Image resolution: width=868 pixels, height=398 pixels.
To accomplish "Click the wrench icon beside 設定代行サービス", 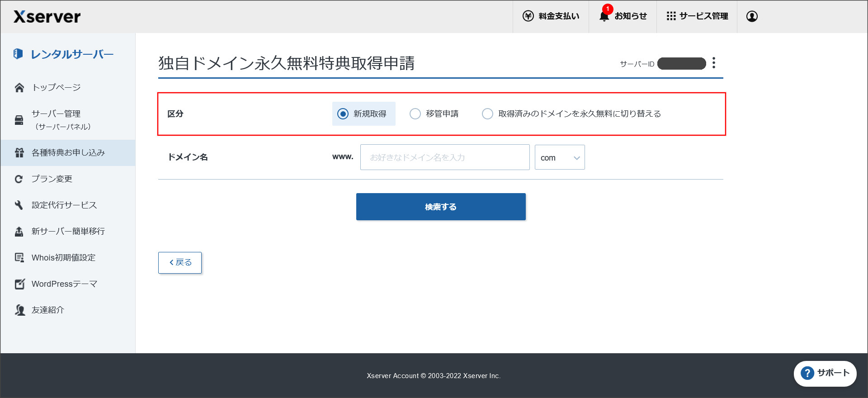I will pos(19,205).
